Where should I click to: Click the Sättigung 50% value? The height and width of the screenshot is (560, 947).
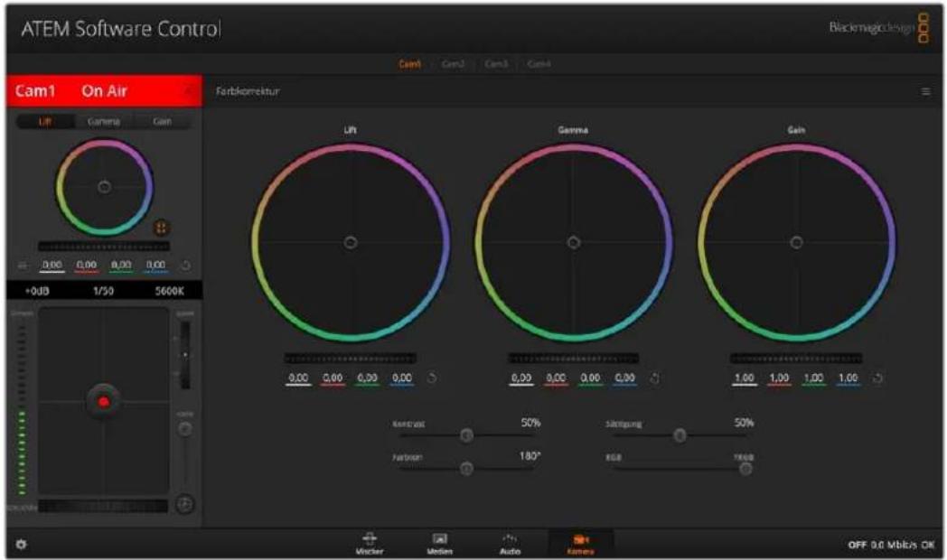click(x=744, y=423)
